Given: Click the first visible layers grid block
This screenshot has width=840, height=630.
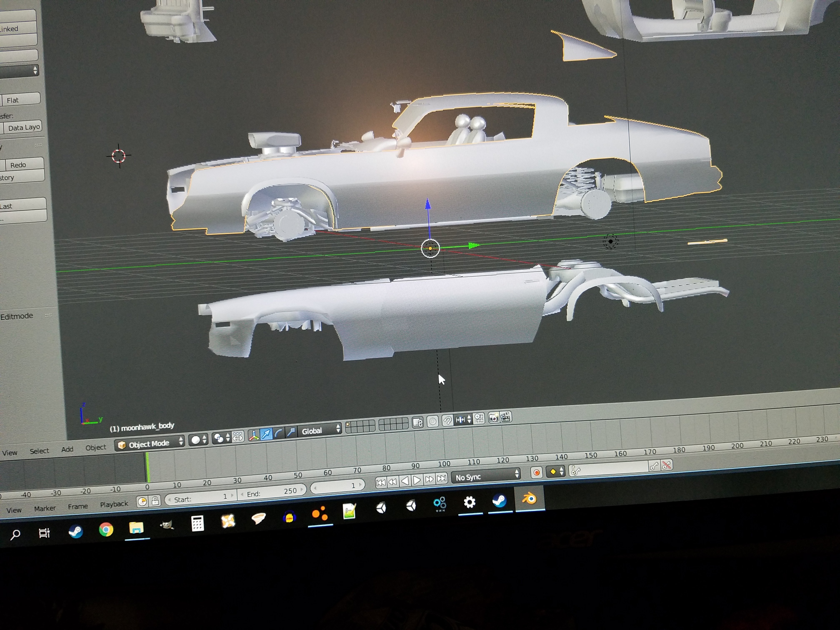Looking at the screenshot, I should 360,426.
